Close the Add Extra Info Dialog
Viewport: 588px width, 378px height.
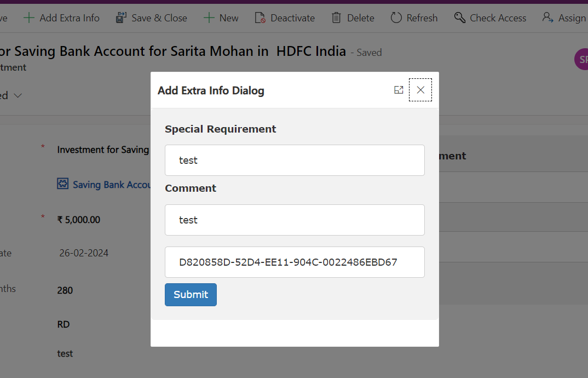tap(420, 90)
